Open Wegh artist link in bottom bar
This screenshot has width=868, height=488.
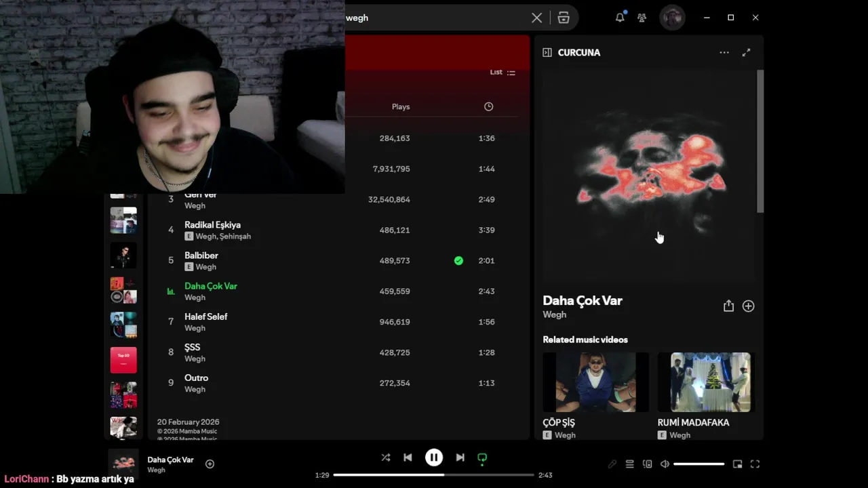156,470
